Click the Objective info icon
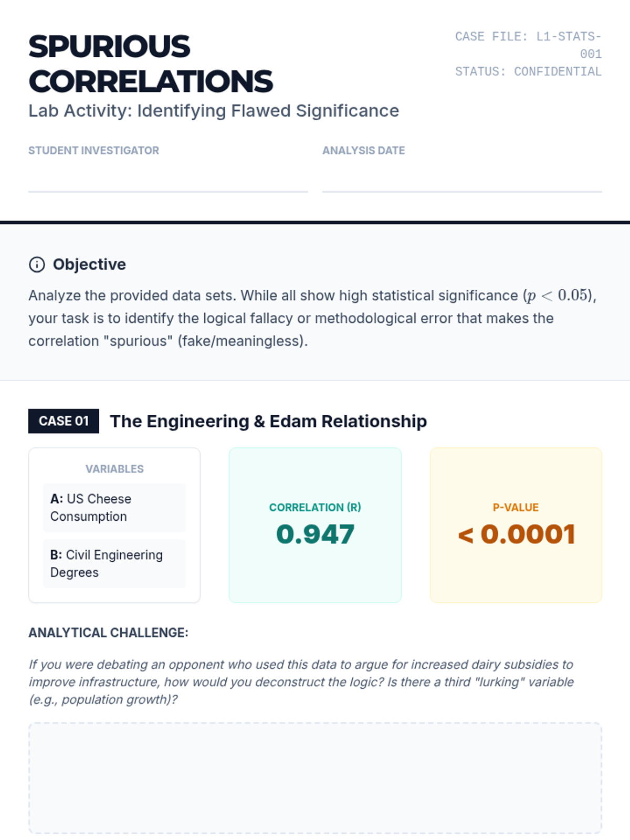The height and width of the screenshot is (840, 630). pyautogui.click(x=37, y=265)
